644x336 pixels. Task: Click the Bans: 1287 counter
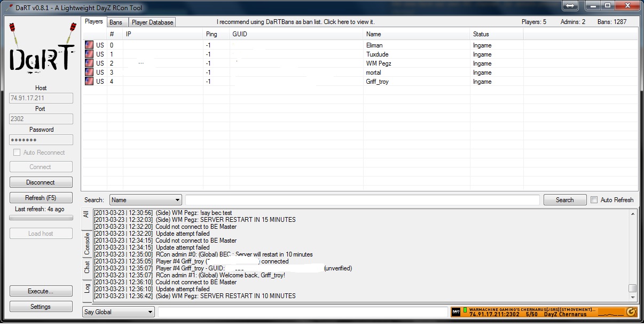612,22
